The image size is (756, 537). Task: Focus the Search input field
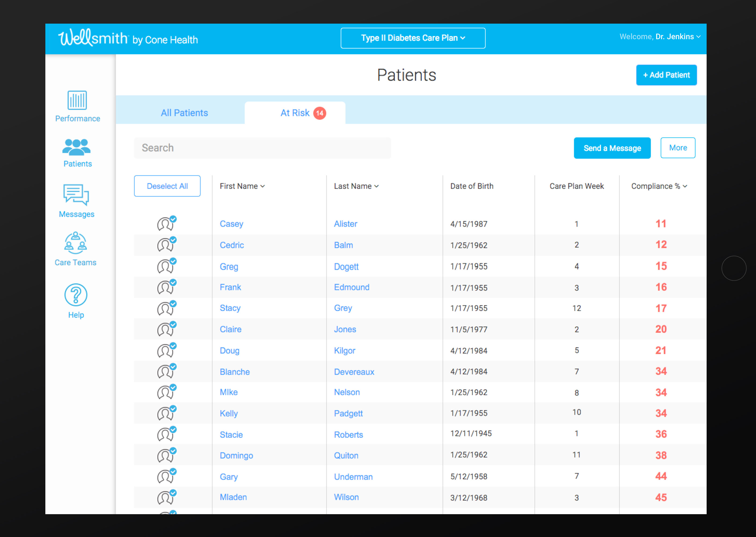tap(262, 148)
